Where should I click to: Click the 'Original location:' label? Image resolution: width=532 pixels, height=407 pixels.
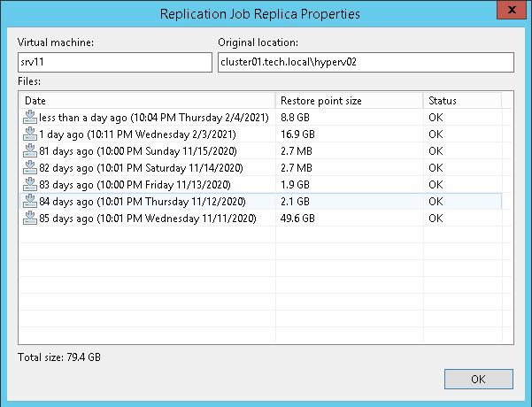(x=258, y=42)
